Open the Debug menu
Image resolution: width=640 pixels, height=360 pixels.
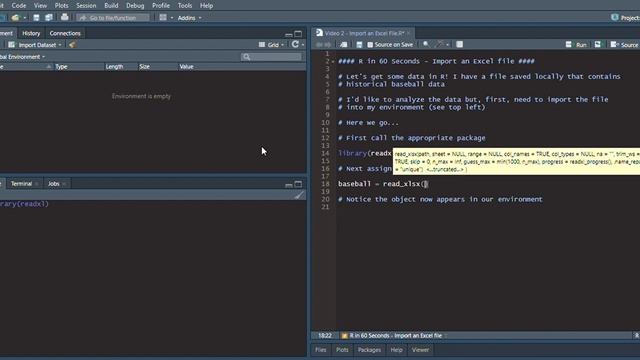click(135, 6)
